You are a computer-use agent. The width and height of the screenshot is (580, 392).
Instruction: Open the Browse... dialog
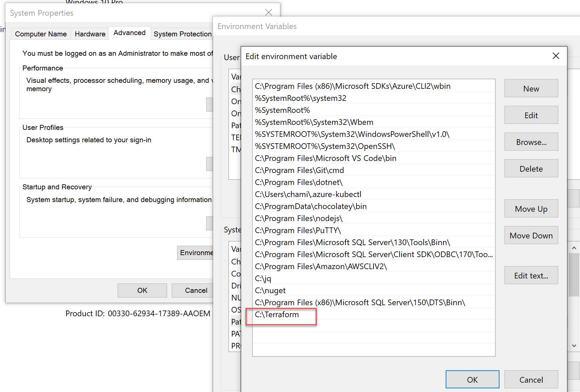[531, 142]
